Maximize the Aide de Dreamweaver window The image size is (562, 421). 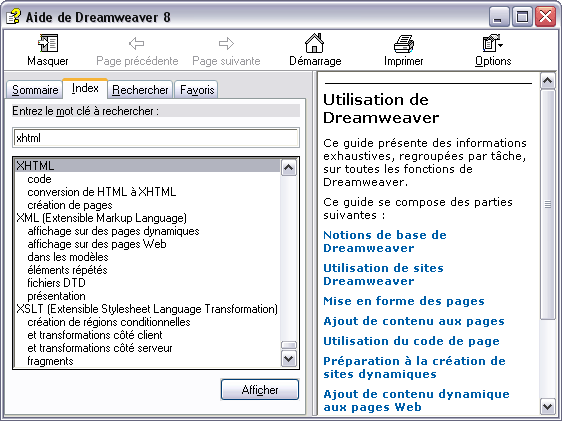[522, 16]
